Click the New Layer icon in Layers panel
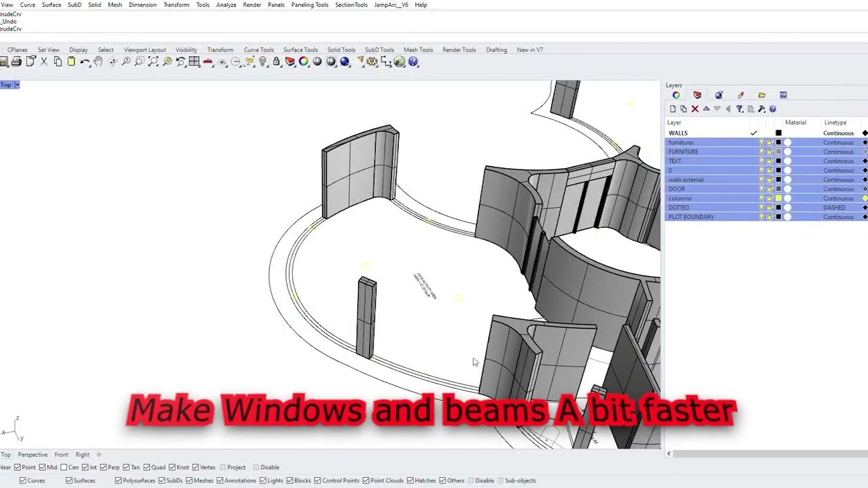 click(x=673, y=108)
